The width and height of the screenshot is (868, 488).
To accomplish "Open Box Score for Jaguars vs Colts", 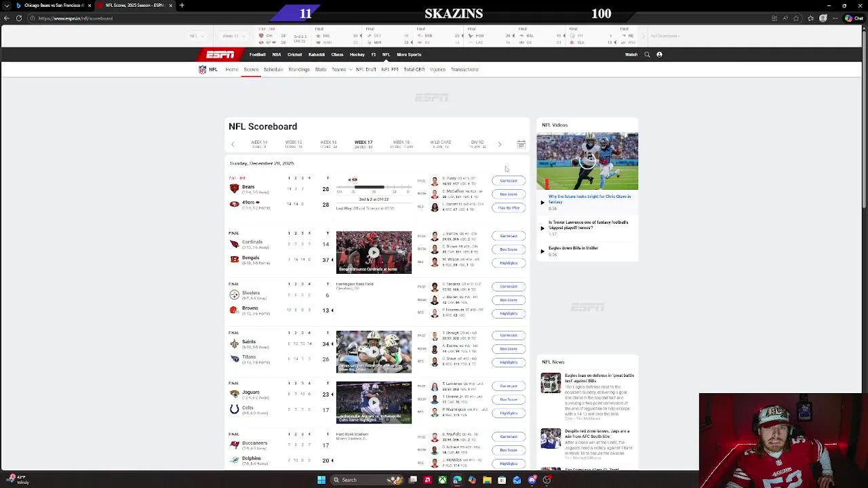I will coord(509,400).
